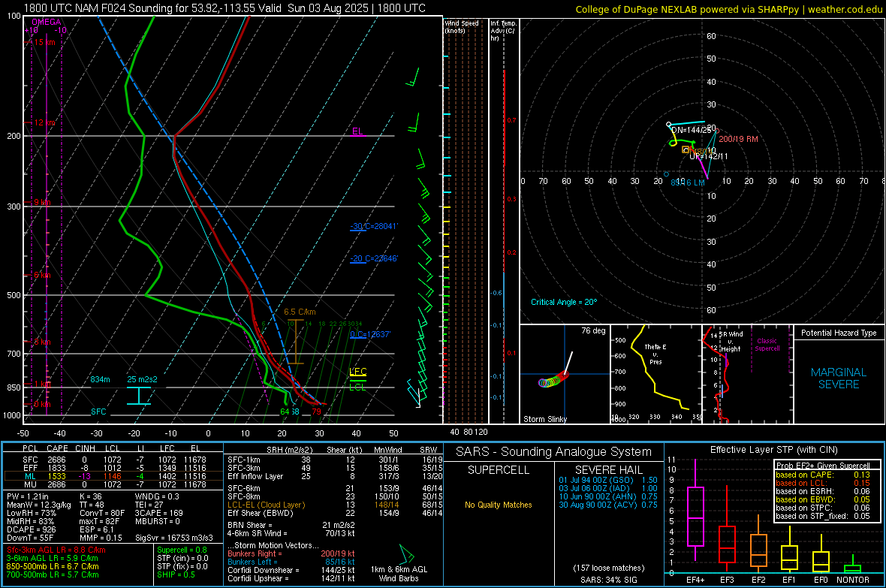
Task: Click the SFC-1km shear table row
Action: [335, 460]
